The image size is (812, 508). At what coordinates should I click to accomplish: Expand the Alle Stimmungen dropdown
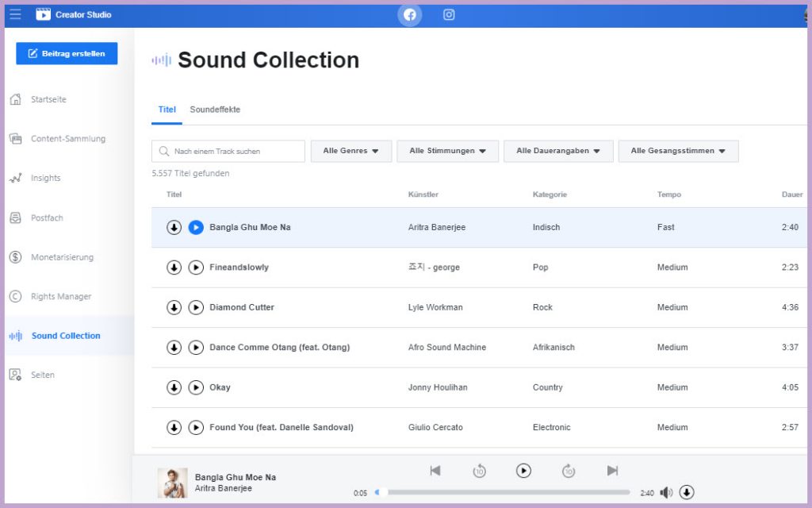tap(447, 151)
